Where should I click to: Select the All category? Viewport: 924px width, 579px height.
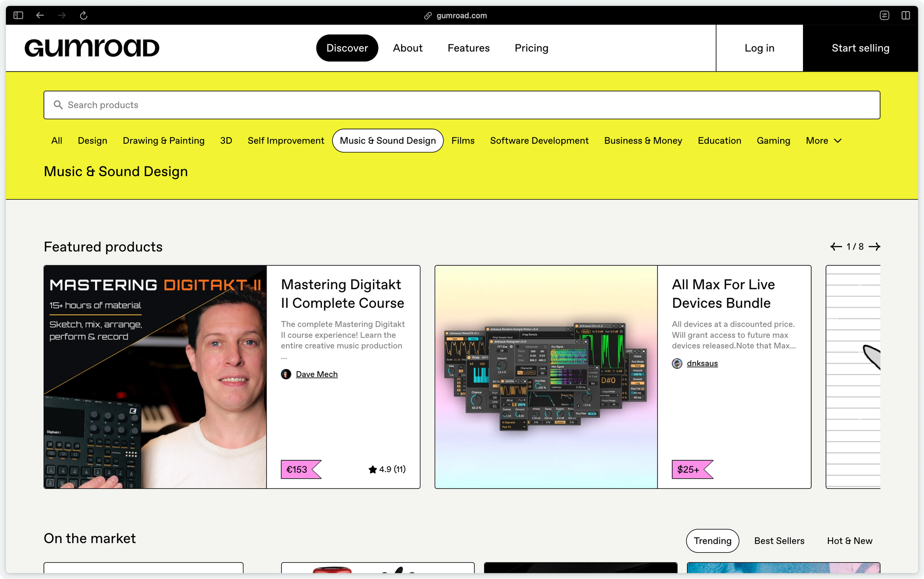57,140
